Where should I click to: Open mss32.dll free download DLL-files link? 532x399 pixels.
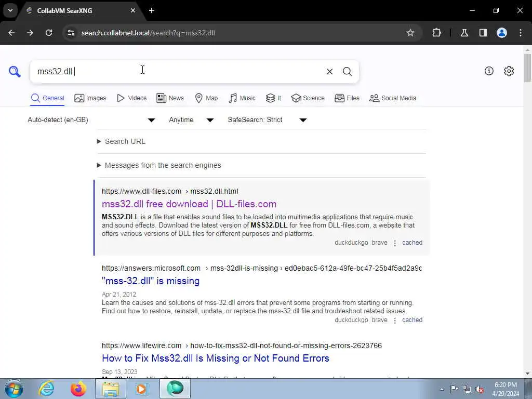tap(189, 204)
